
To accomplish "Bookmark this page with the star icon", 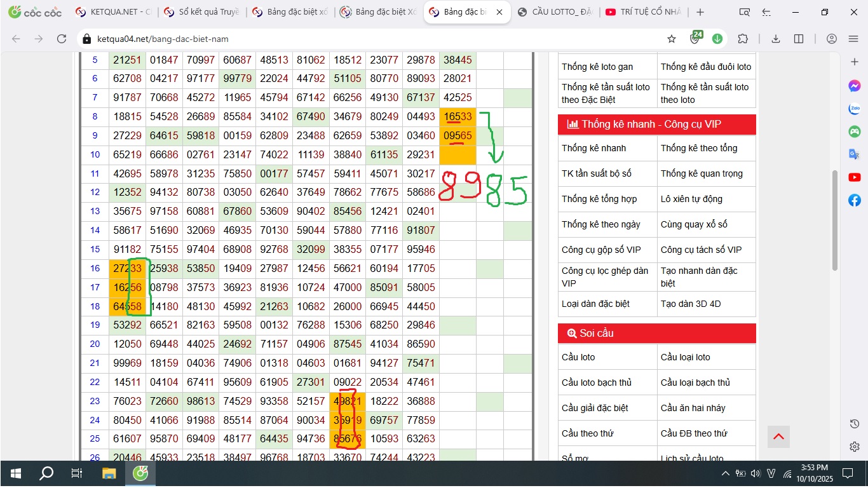I will coord(672,39).
